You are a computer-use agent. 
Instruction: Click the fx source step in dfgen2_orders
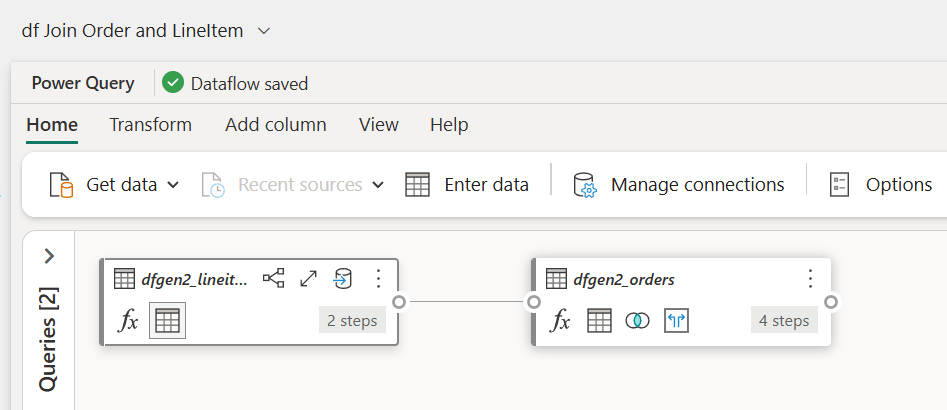click(x=561, y=320)
